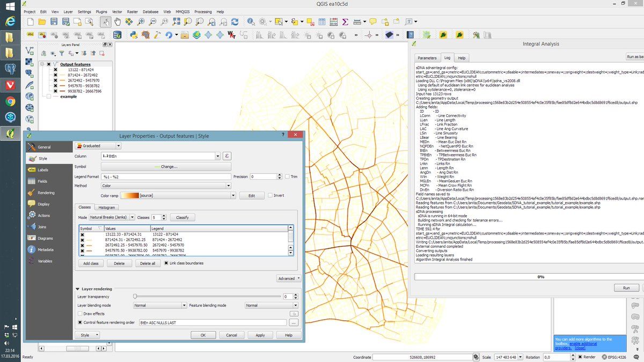The width and height of the screenshot is (644, 362).
Task: Click the Identify Features tool icon
Action: pos(251,22)
